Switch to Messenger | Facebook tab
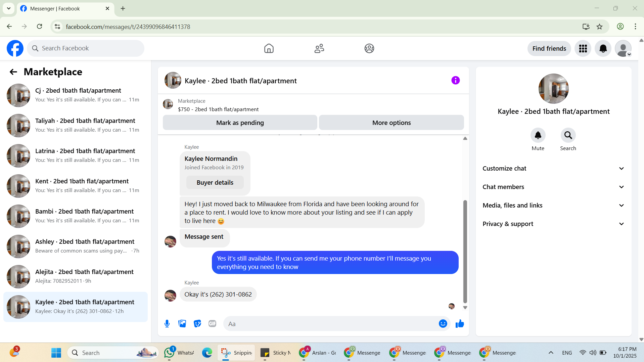This screenshot has width=644, height=362. click(65, 8)
